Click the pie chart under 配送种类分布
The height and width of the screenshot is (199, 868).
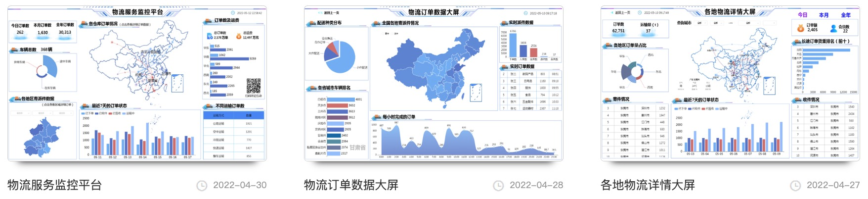point(340,57)
